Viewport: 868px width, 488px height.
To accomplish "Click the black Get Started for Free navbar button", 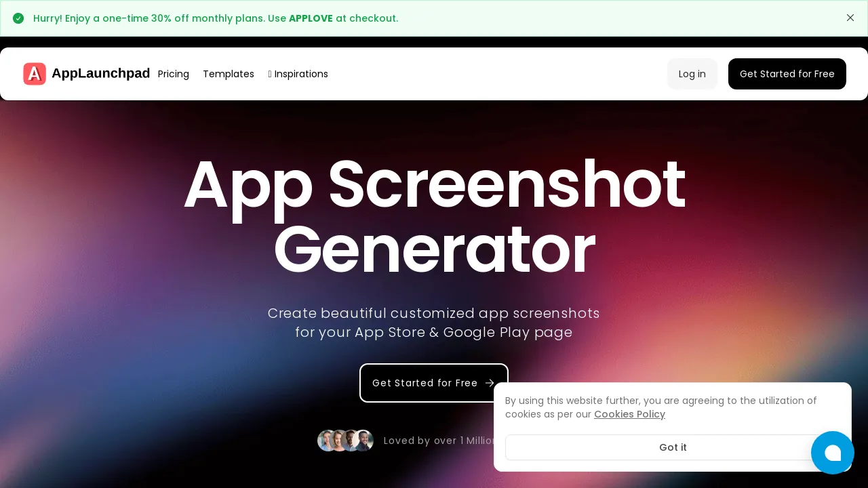I will pyautogui.click(x=787, y=74).
